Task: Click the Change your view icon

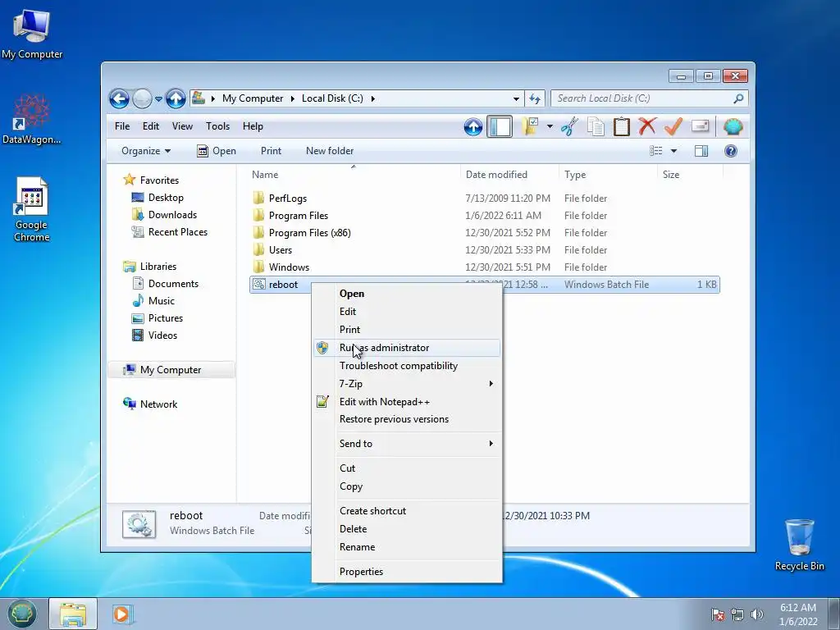Action: (656, 151)
